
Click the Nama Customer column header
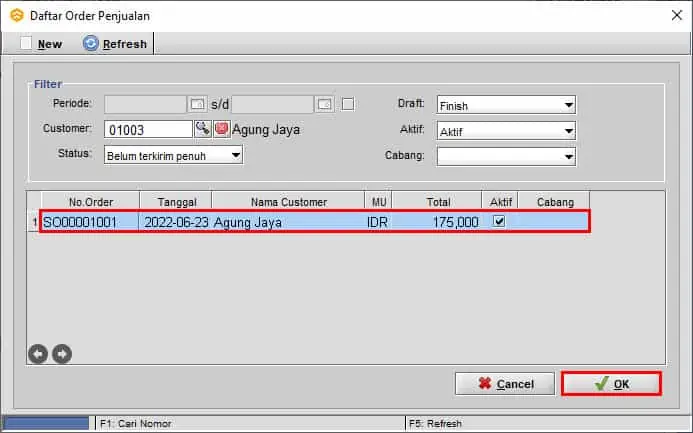[x=289, y=202]
